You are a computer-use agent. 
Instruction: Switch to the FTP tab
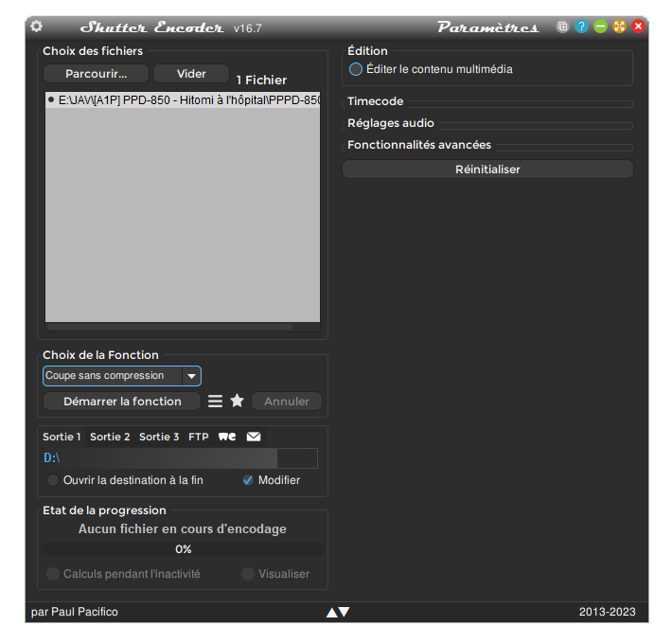tap(199, 437)
